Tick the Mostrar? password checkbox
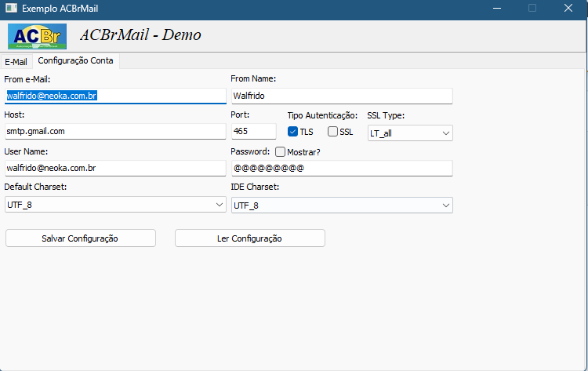Screen dimensions: 588x371 [x=280, y=152]
